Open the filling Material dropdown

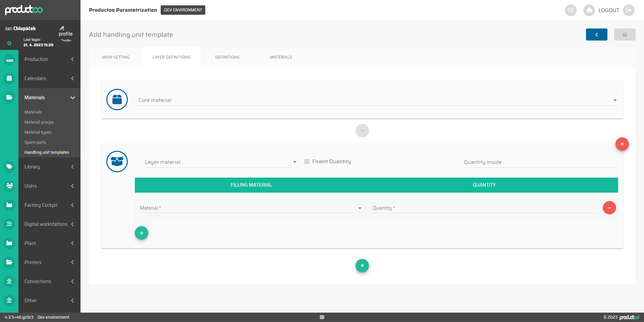(251, 208)
